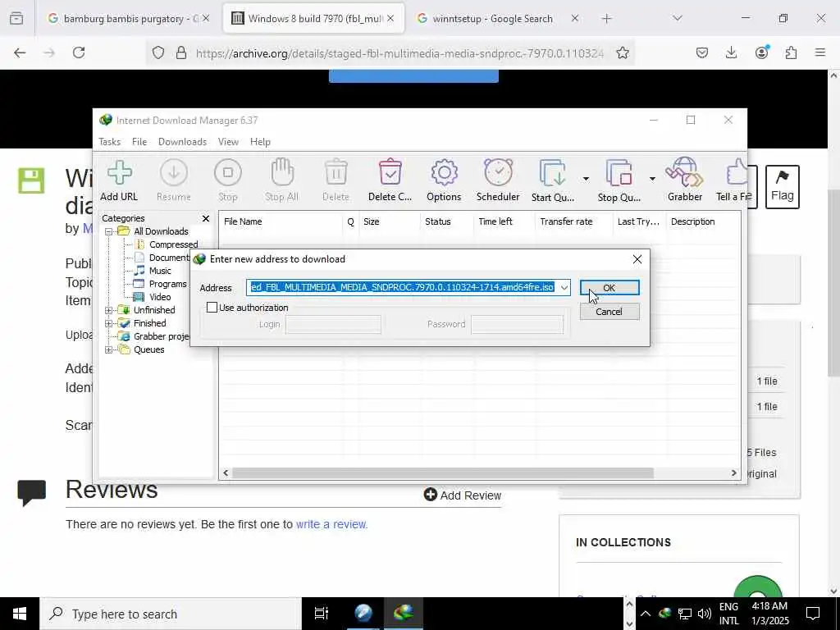The width and height of the screenshot is (840, 630).
Task: Expand the Unfinished category
Action: [x=109, y=310]
